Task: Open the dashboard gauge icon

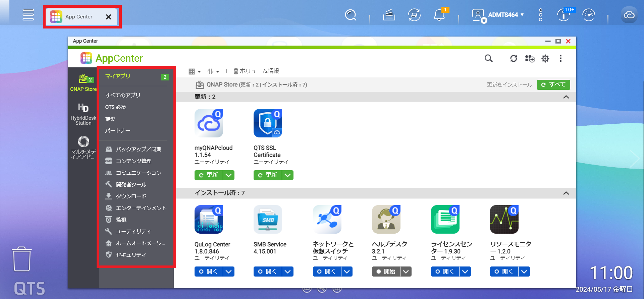Action: (589, 15)
